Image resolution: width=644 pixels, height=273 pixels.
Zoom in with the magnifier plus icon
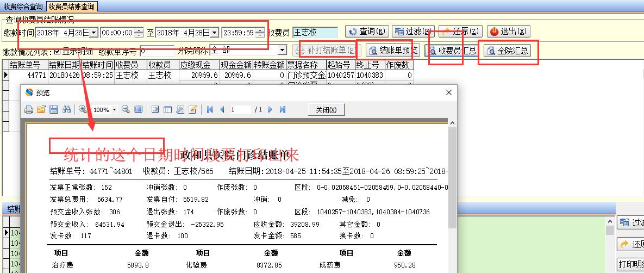[x=83, y=109]
